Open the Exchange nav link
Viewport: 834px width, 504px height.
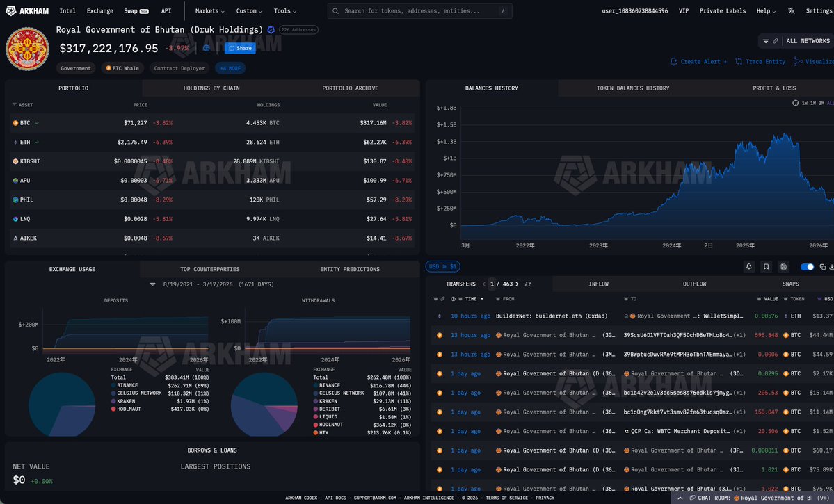100,10
